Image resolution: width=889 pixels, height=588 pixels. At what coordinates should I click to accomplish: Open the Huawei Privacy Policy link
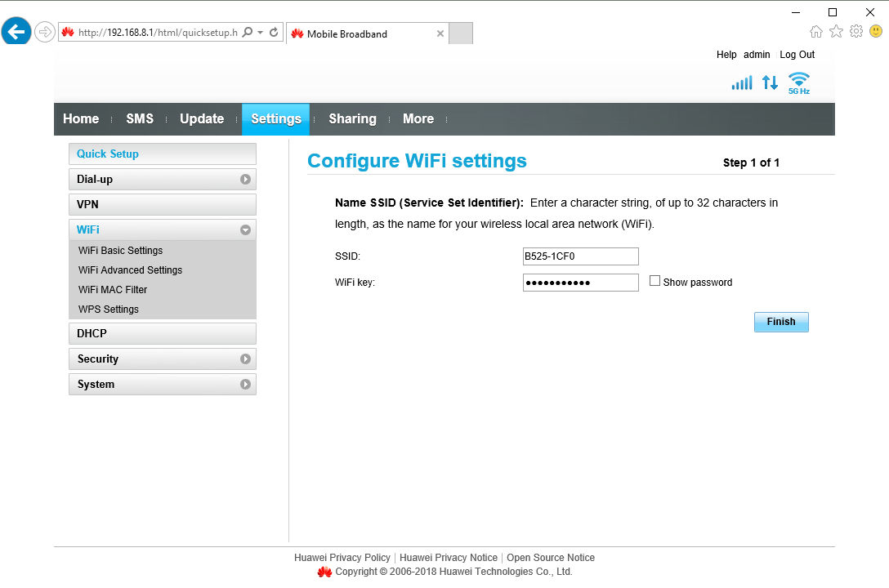point(342,557)
